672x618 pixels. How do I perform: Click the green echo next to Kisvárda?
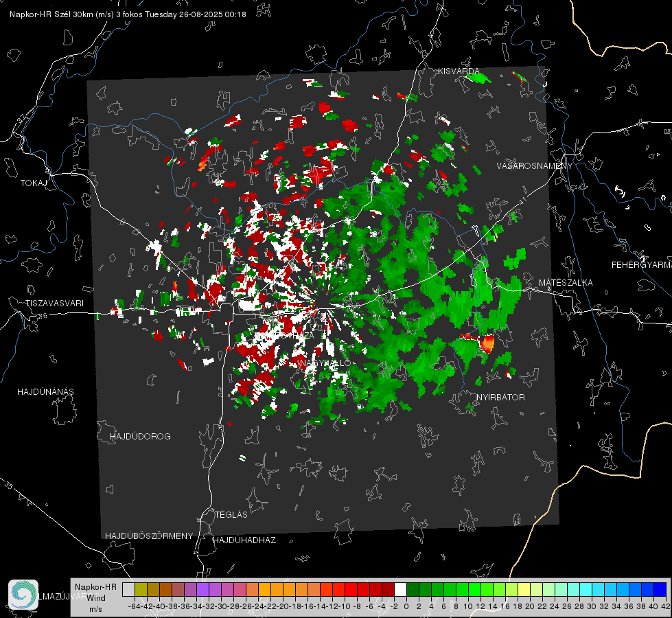(478, 78)
